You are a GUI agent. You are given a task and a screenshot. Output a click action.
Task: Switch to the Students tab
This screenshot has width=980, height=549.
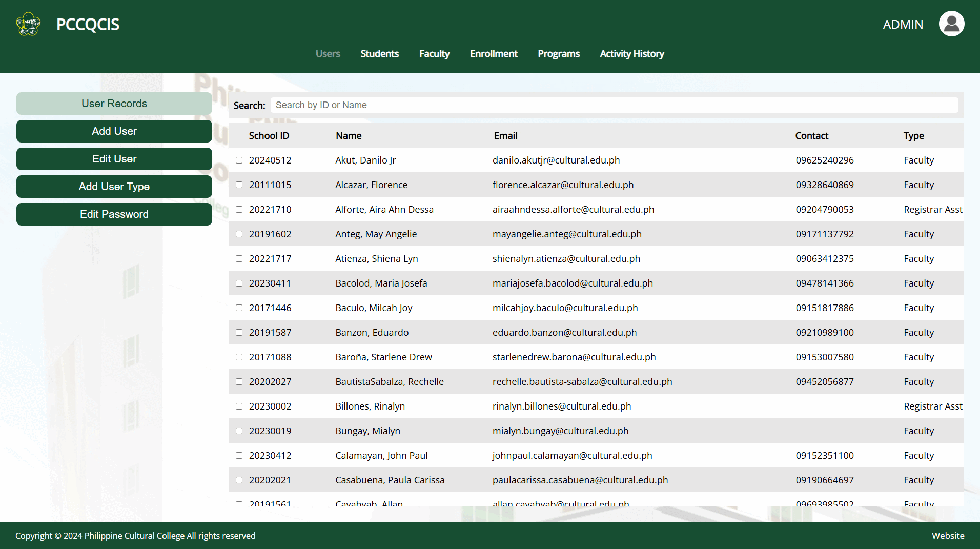(379, 54)
